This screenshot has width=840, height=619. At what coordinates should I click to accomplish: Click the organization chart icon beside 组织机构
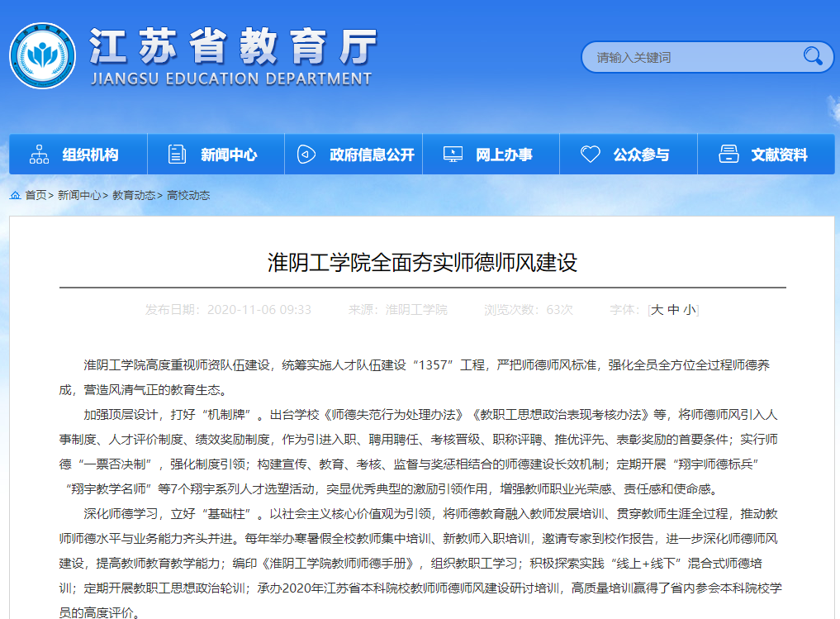click(39, 155)
